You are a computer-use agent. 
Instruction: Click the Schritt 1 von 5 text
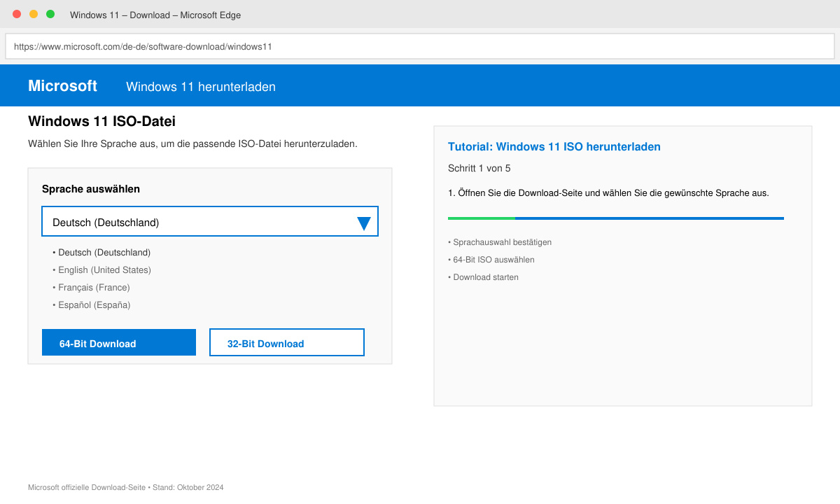479,169
